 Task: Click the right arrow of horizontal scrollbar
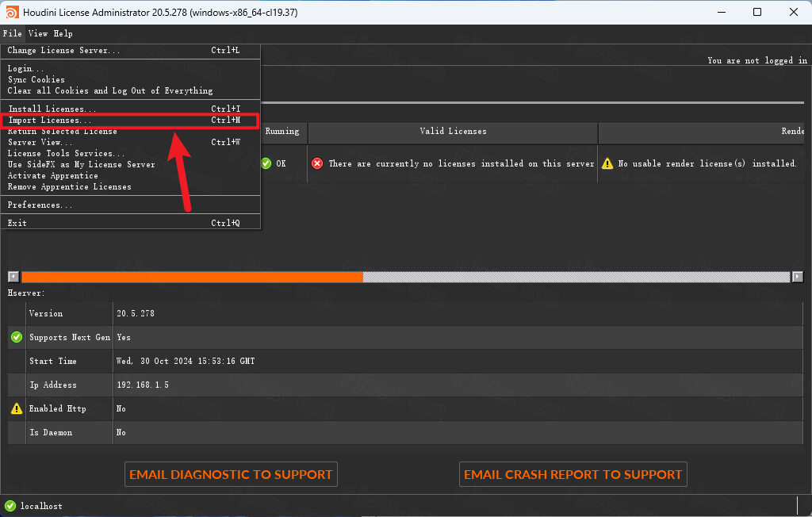(x=797, y=277)
